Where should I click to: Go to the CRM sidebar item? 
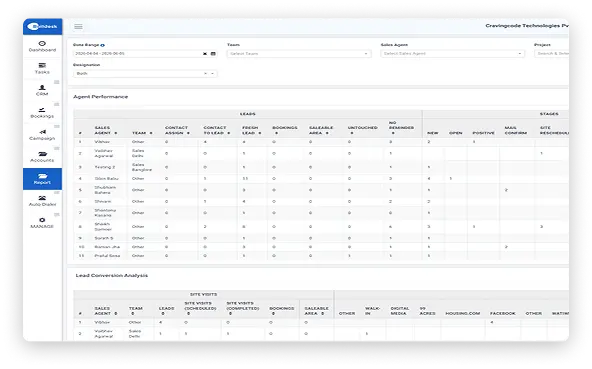pyautogui.click(x=42, y=90)
